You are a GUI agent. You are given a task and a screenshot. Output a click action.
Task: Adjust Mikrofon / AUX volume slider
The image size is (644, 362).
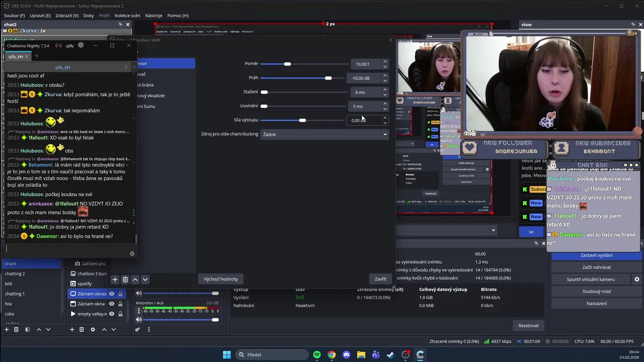(181, 320)
